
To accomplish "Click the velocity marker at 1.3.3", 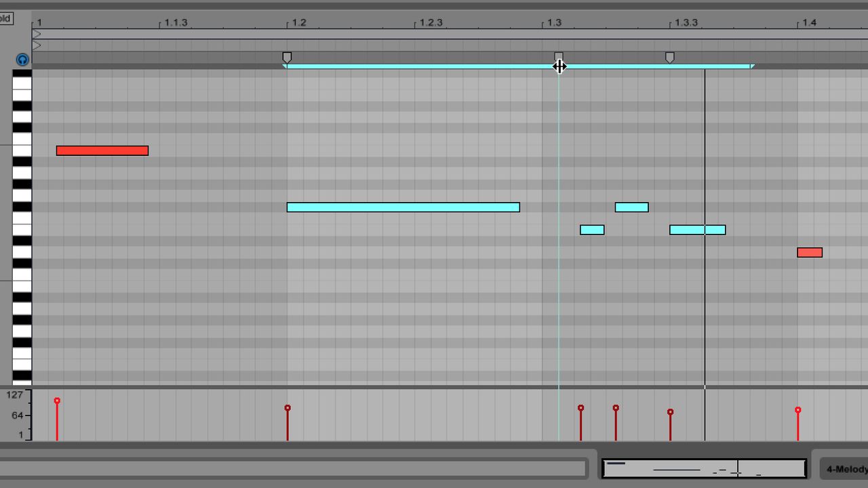I will (x=670, y=412).
